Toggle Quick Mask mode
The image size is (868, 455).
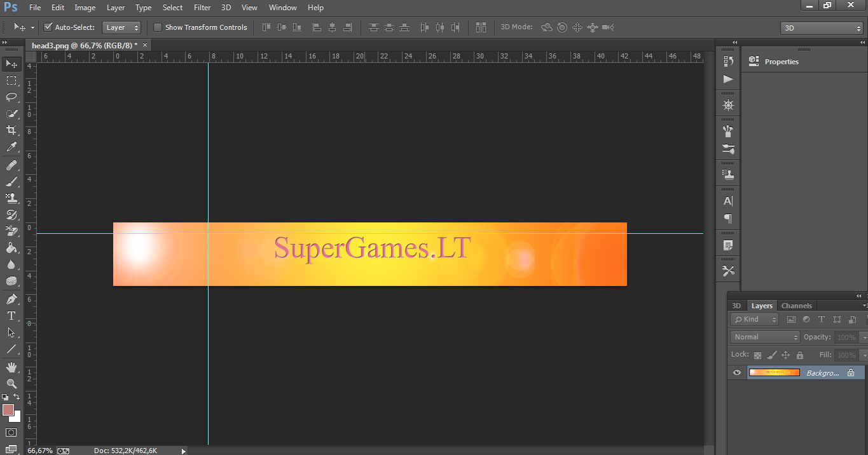11,432
